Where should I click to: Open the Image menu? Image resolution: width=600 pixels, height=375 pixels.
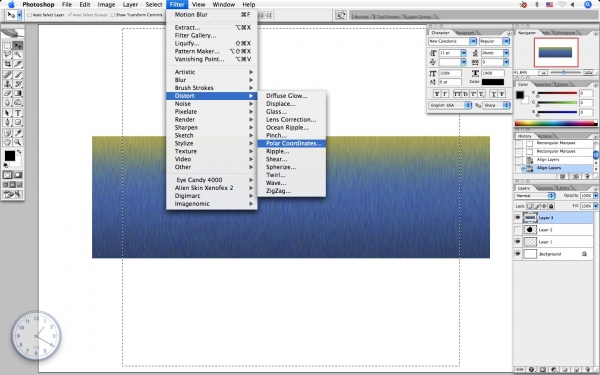[x=106, y=5]
